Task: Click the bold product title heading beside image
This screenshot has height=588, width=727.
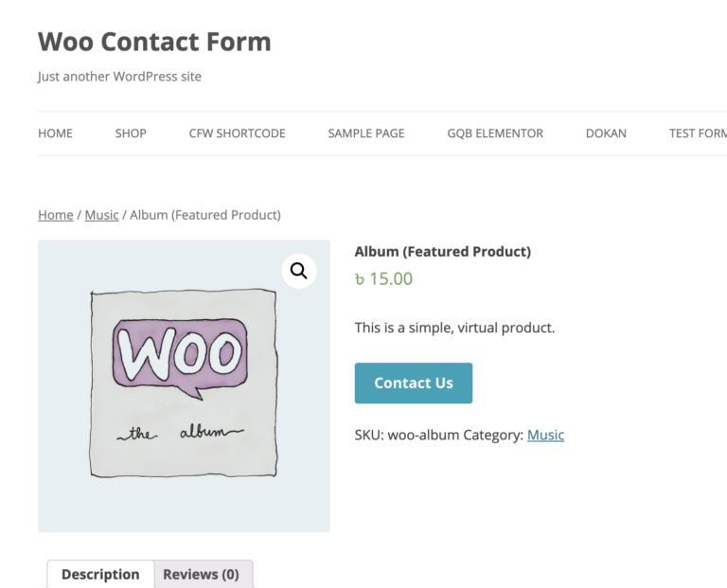Action: pyautogui.click(x=442, y=252)
